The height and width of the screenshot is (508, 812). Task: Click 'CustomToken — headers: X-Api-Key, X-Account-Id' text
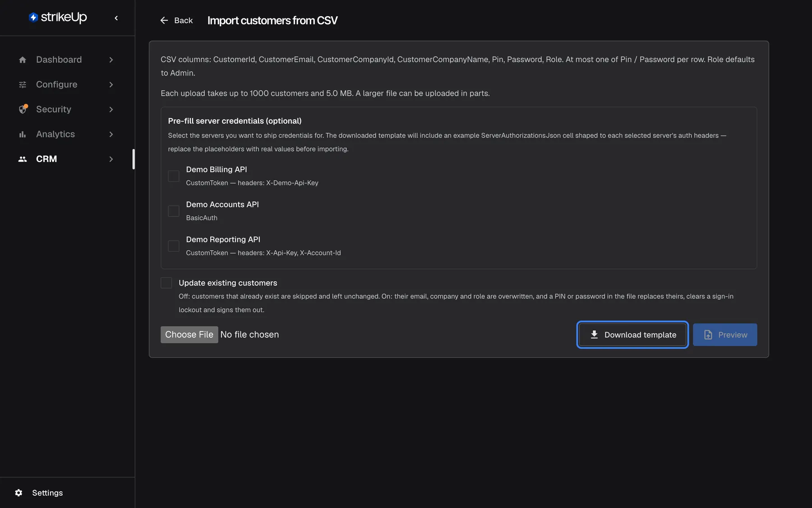[263, 253]
